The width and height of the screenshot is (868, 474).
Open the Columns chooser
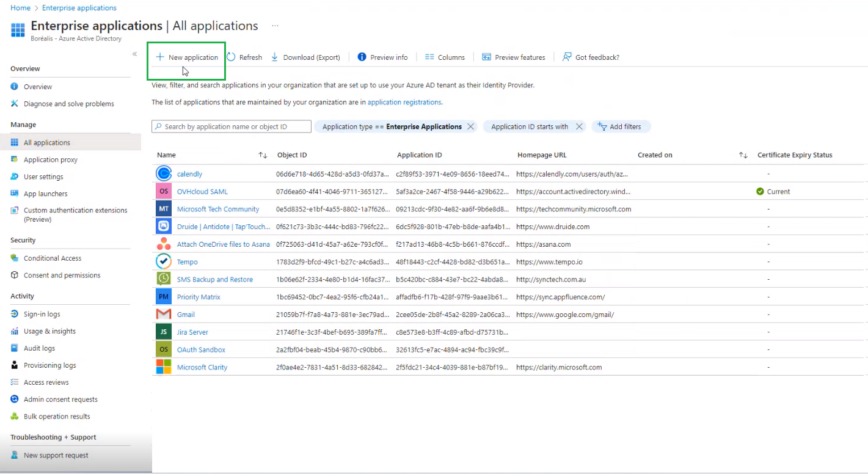(x=445, y=57)
